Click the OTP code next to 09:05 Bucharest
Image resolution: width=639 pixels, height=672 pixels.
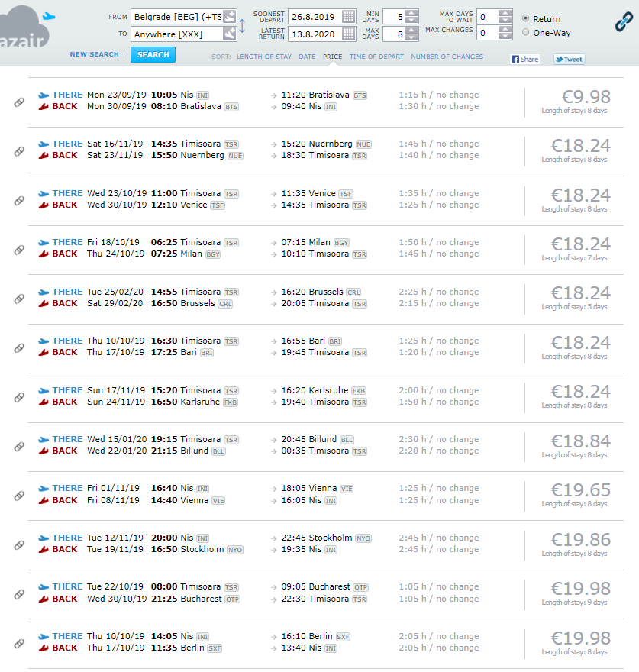361,587
